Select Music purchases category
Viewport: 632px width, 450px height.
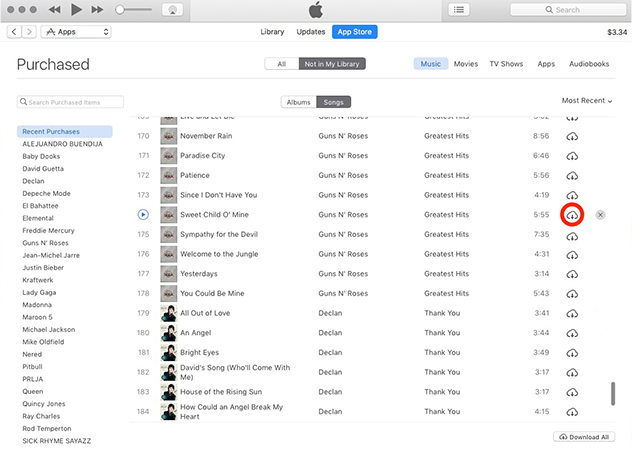pyautogui.click(x=430, y=64)
